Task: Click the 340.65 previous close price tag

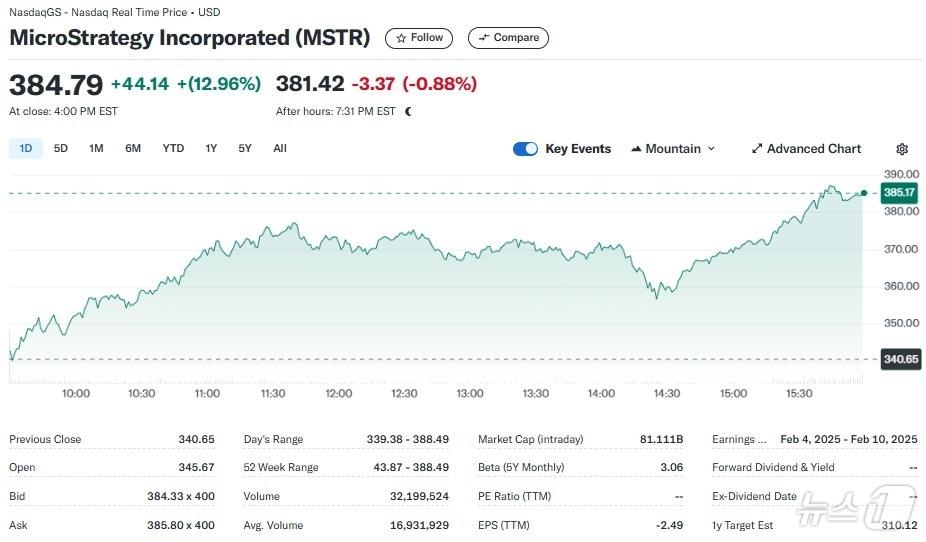Action: pyautogui.click(x=899, y=360)
